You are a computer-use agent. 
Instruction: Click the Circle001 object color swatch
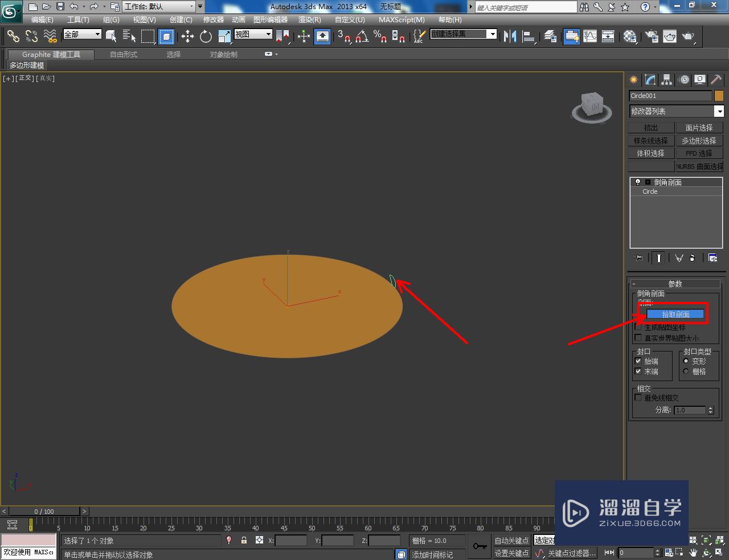point(719,96)
